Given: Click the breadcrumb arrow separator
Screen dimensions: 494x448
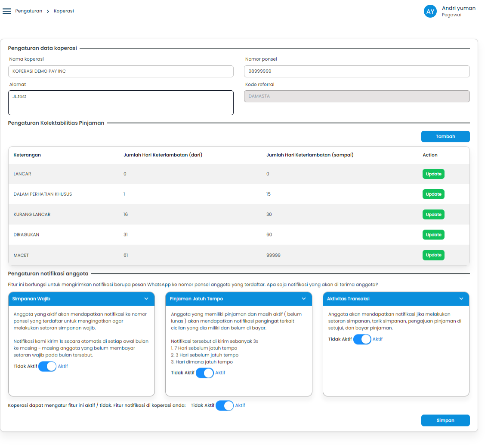Looking at the screenshot, I should [48, 11].
